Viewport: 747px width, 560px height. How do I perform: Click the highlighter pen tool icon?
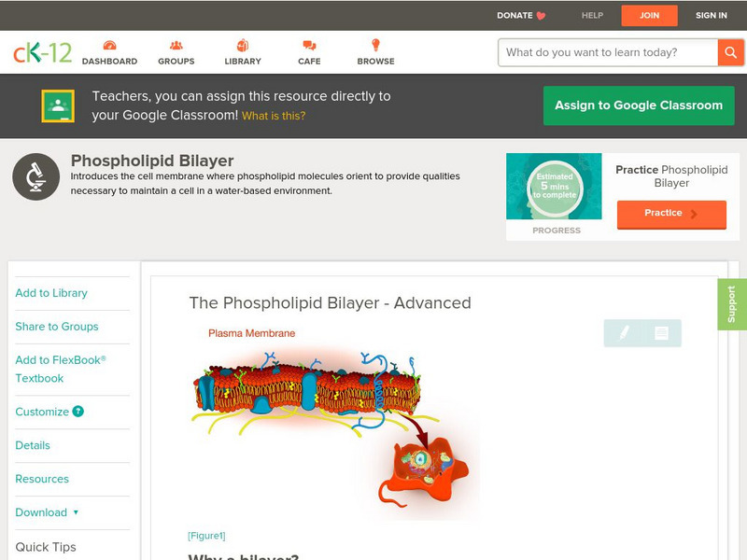coord(624,332)
